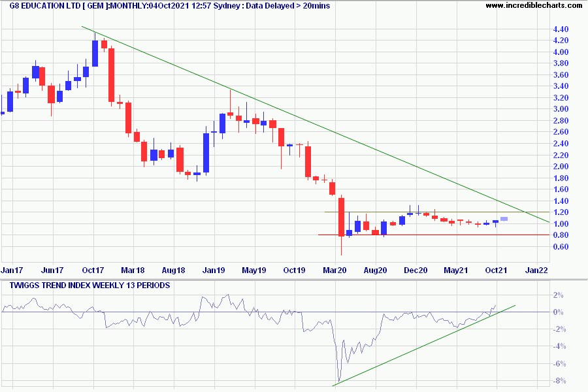This screenshot has width=588, height=392.
Task: Select the olive horizontal resistance line
Action: click(437, 212)
